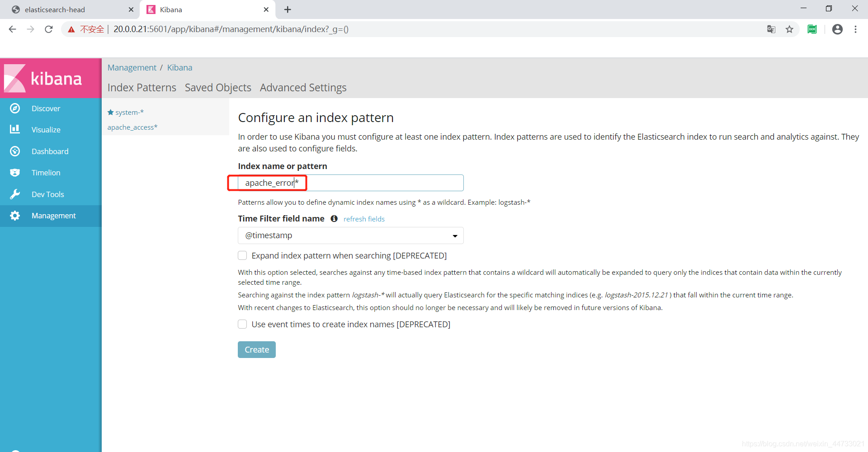The height and width of the screenshot is (452, 868).
Task: Click the star icon beside system-*
Action: (110, 112)
